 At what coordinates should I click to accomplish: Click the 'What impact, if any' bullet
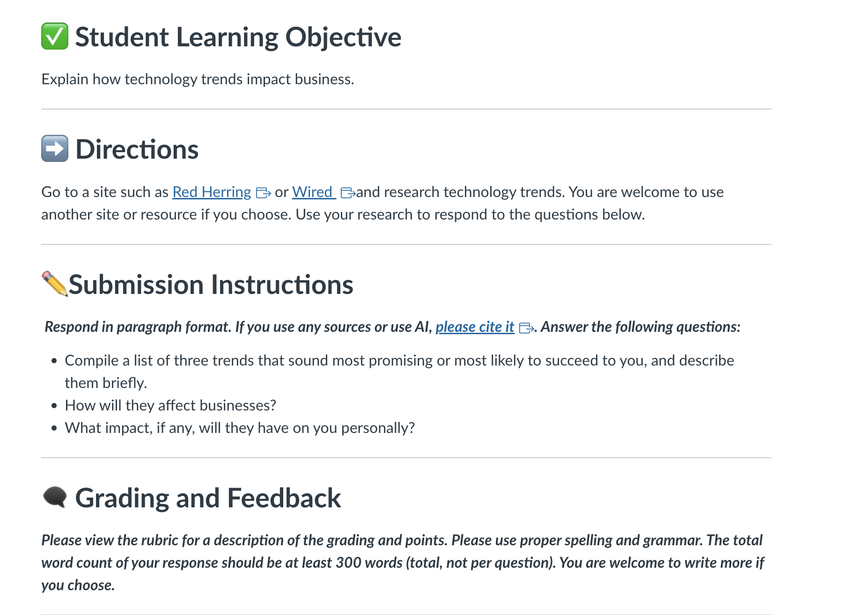pos(240,428)
